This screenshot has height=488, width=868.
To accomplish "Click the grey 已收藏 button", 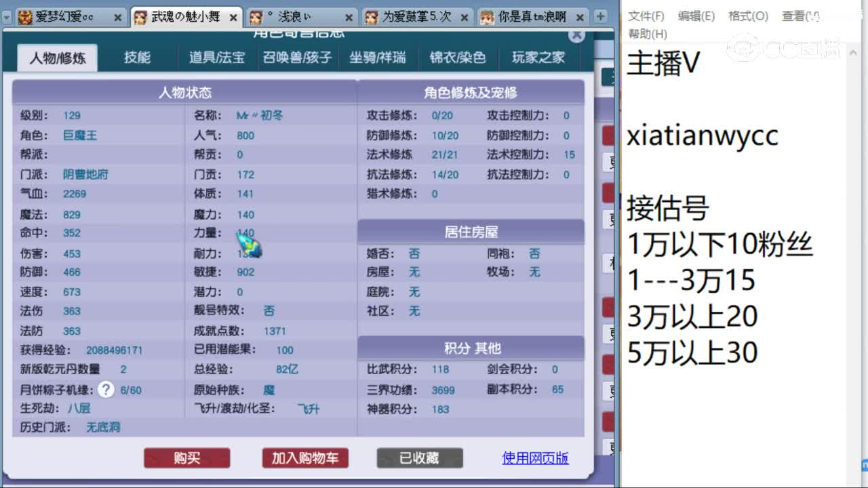I will 420,458.
